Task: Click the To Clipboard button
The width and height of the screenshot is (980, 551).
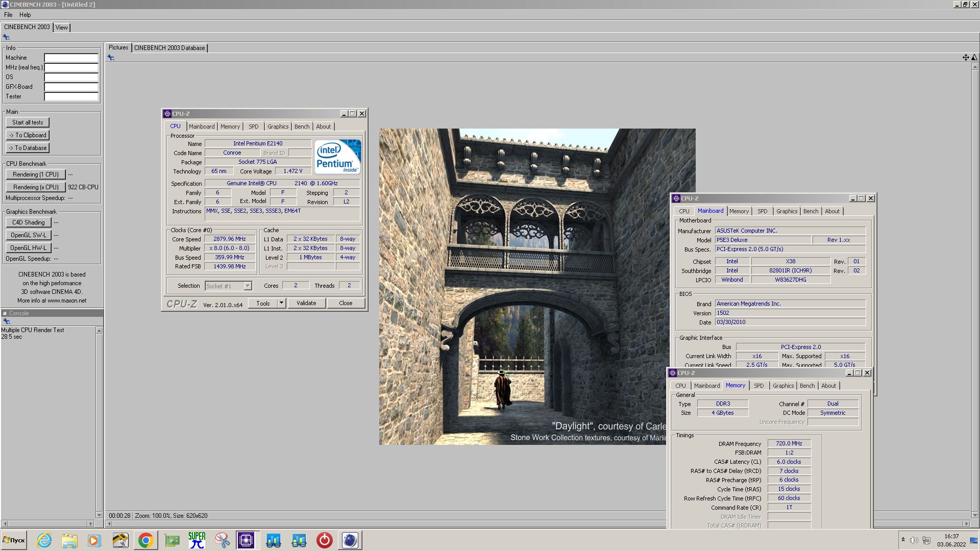Action: [28, 135]
